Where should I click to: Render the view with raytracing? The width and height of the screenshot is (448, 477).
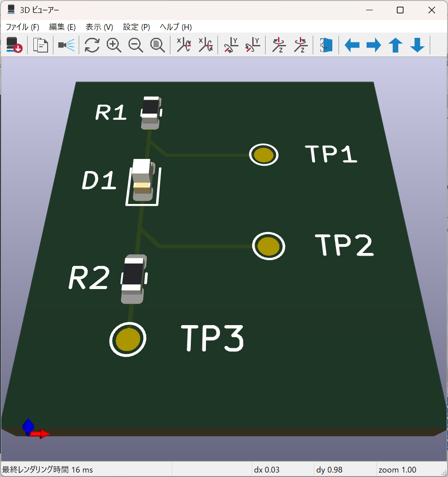(66, 45)
